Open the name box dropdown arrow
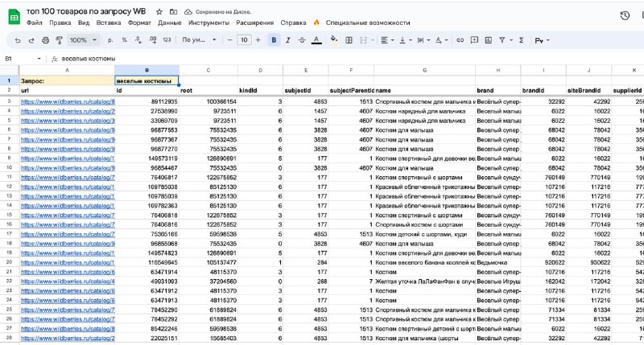The image size is (644, 345). click(39, 59)
